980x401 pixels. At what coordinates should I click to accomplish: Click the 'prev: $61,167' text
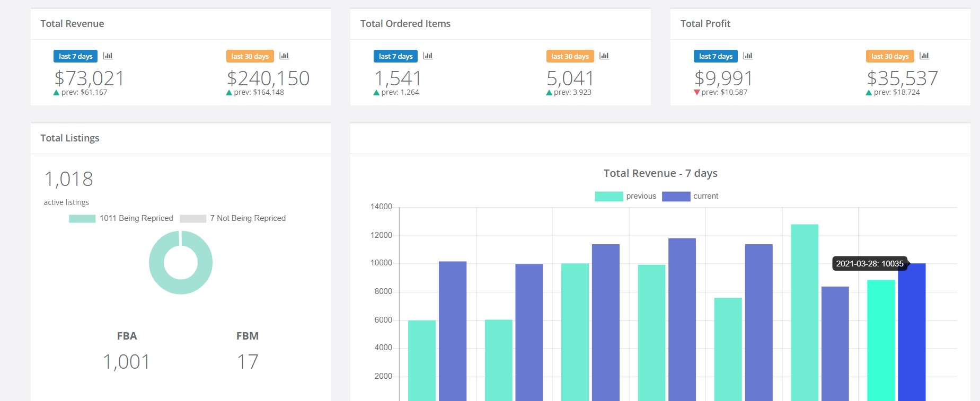tap(84, 92)
